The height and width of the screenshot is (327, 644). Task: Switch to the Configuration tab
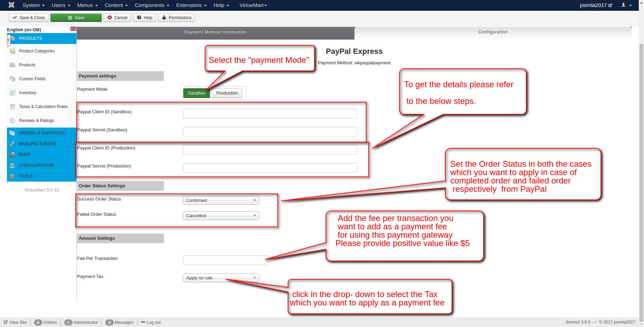[x=493, y=32]
